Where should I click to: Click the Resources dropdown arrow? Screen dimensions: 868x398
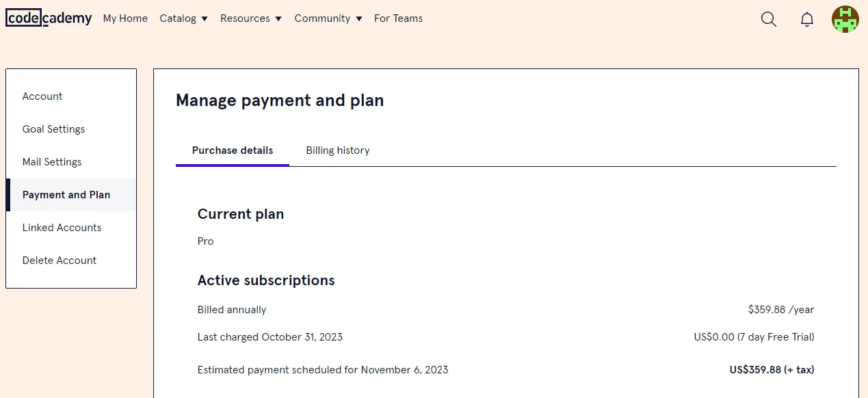pyautogui.click(x=278, y=19)
